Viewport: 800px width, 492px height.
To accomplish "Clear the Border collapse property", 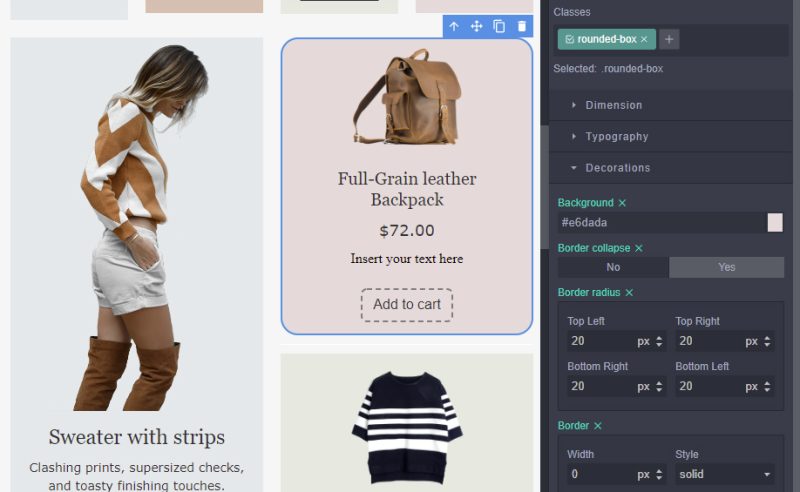I will pos(639,248).
